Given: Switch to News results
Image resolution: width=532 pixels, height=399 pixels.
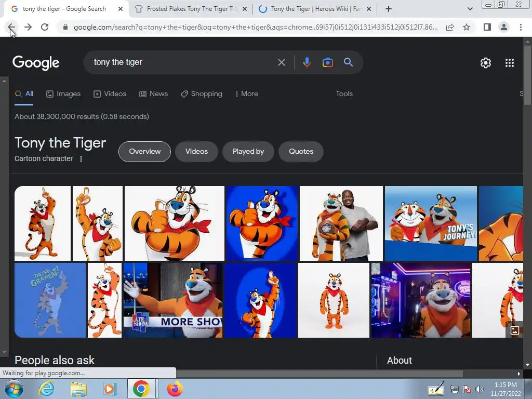Looking at the screenshot, I should coord(153,94).
